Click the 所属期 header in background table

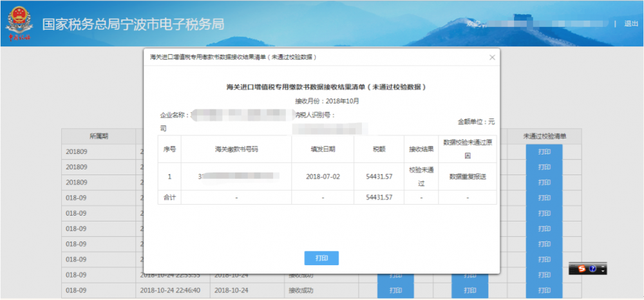click(99, 136)
